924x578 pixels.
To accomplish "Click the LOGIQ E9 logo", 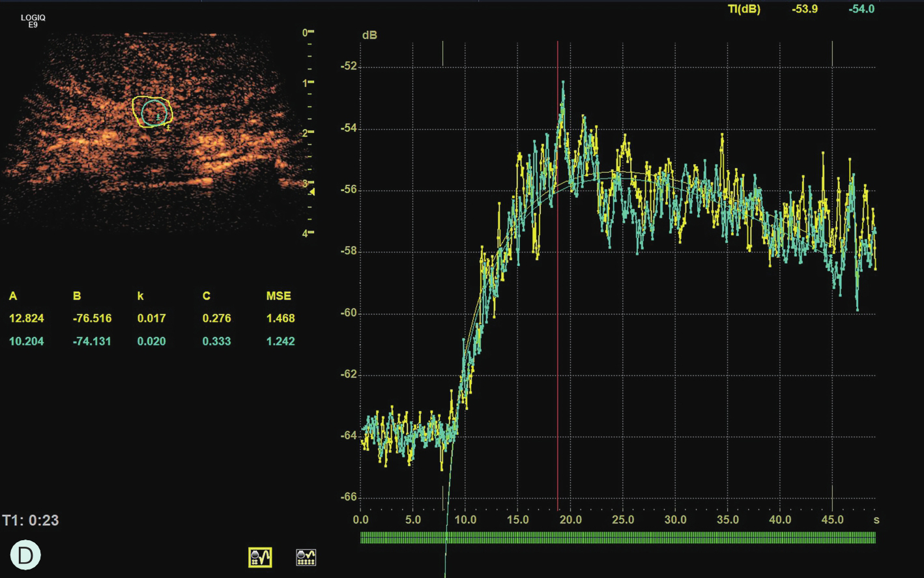I will click(33, 21).
